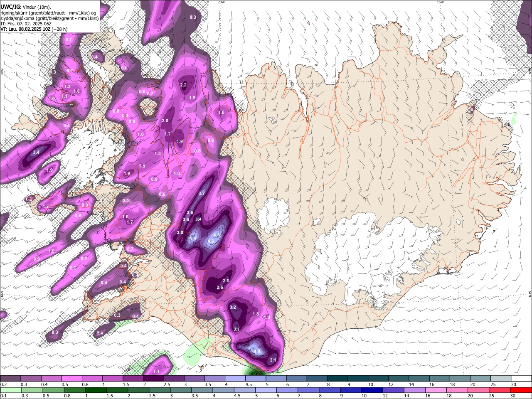Click the 30 label on the rain scale

[x=513, y=396]
